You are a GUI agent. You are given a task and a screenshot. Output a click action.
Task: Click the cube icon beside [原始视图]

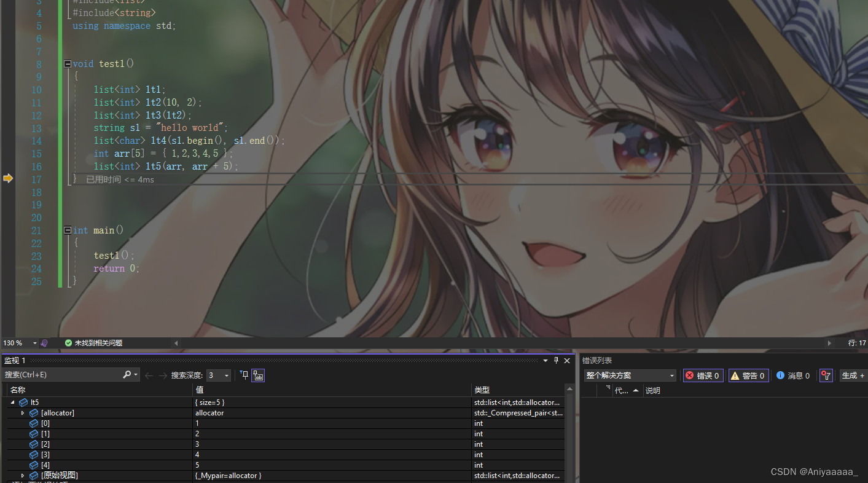pyautogui.click(x=34, y=476)
